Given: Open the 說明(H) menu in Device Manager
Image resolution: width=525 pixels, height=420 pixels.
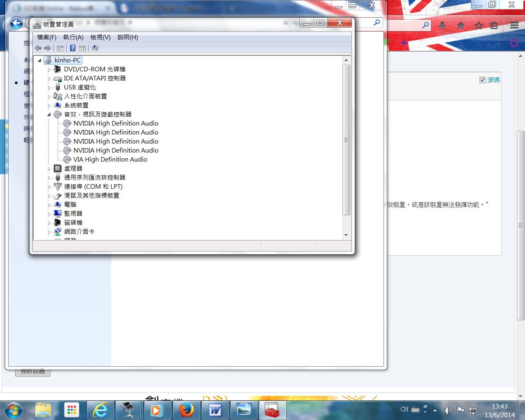Looking at the screenshot, I should pos(128,37).
